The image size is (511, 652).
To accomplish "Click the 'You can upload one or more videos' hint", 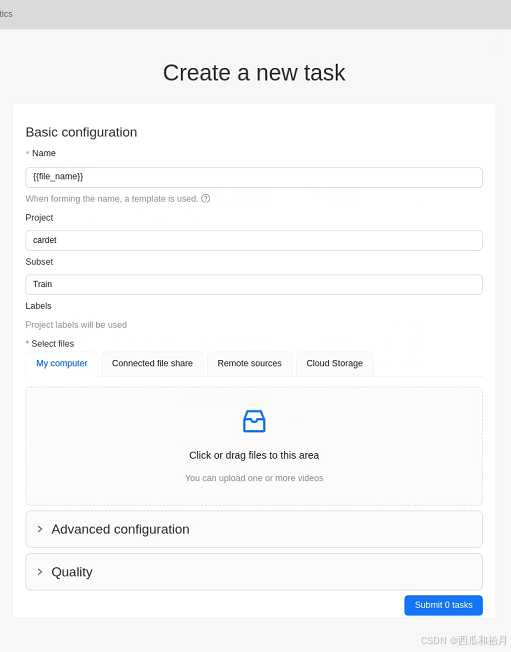I will pos(254,478).
